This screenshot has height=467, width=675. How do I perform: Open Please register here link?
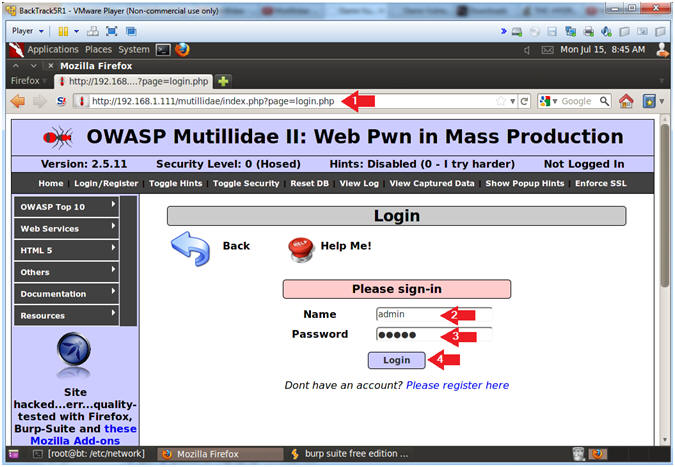click(x=457, y=385)
